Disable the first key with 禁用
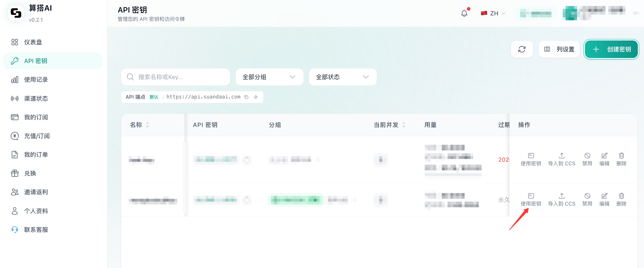 (x=587, y=160)
